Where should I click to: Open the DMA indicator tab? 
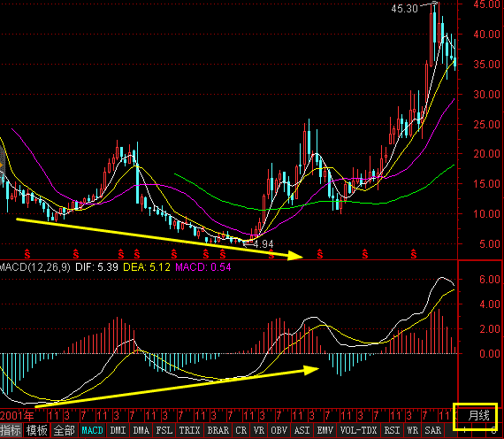click(x=141, y=431)
